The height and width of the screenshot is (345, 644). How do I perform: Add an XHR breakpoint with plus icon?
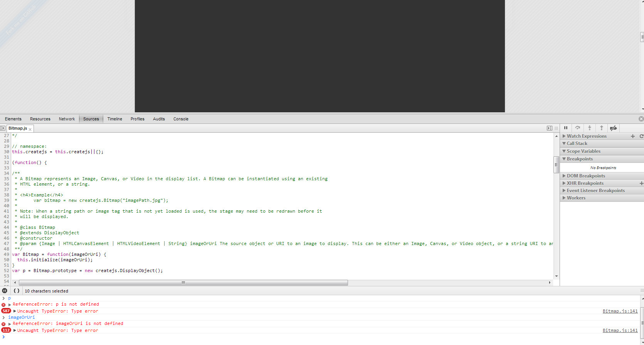click(641, 183)
